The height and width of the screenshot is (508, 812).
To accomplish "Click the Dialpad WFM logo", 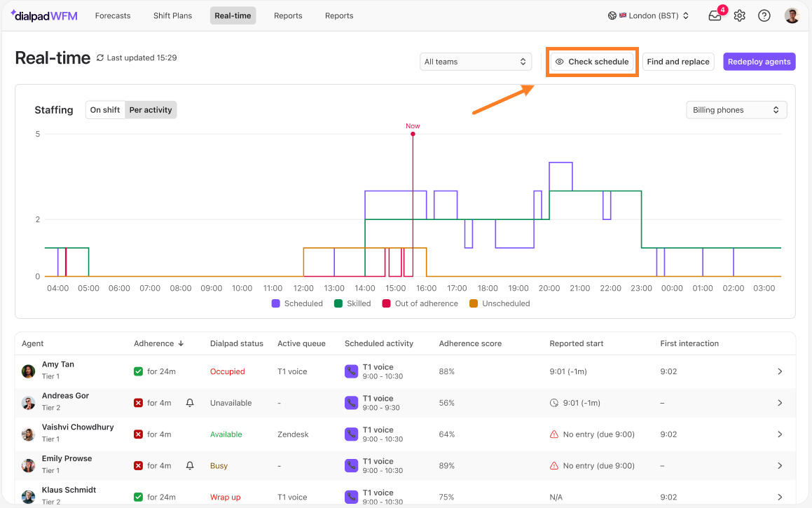I will (44, 15).
